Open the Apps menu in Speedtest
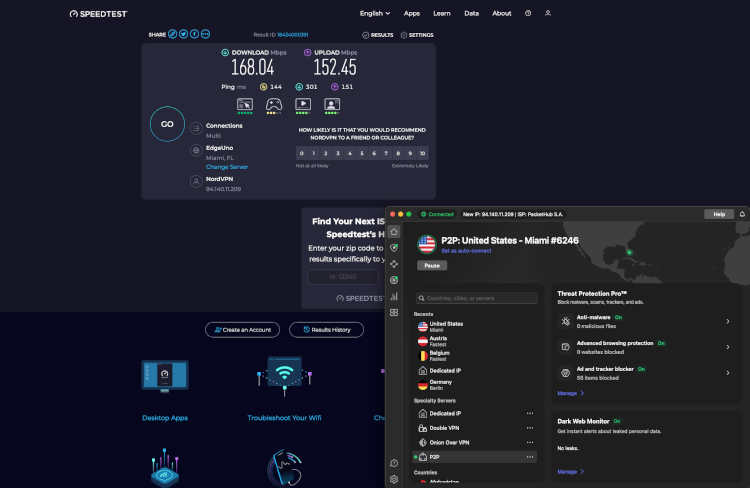This screenshot has width=750, height=488. click(x=411, y=13)
